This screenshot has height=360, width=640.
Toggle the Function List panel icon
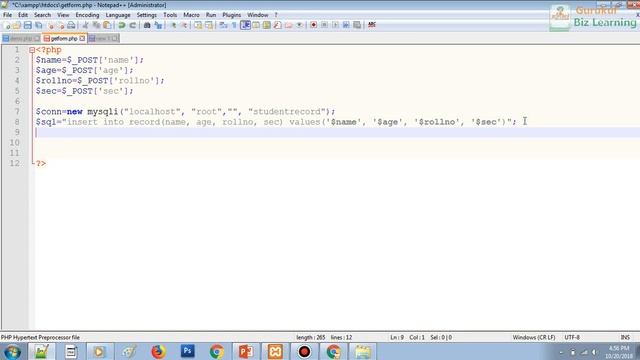click(x=278, y=25)
